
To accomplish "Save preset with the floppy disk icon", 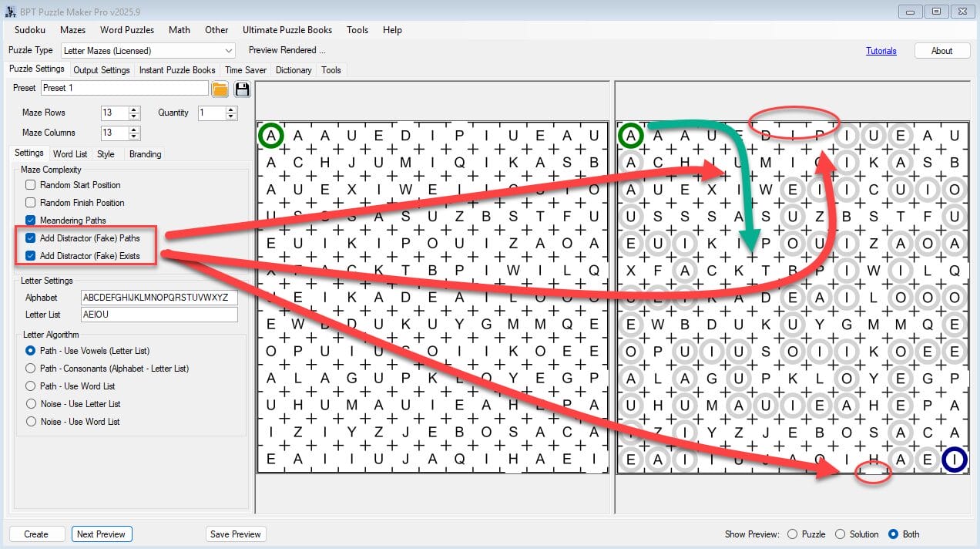I will (242, 89).
